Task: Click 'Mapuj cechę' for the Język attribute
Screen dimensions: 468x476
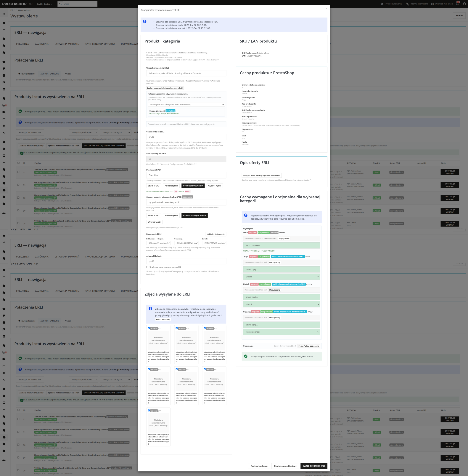Action: point(275,263)
